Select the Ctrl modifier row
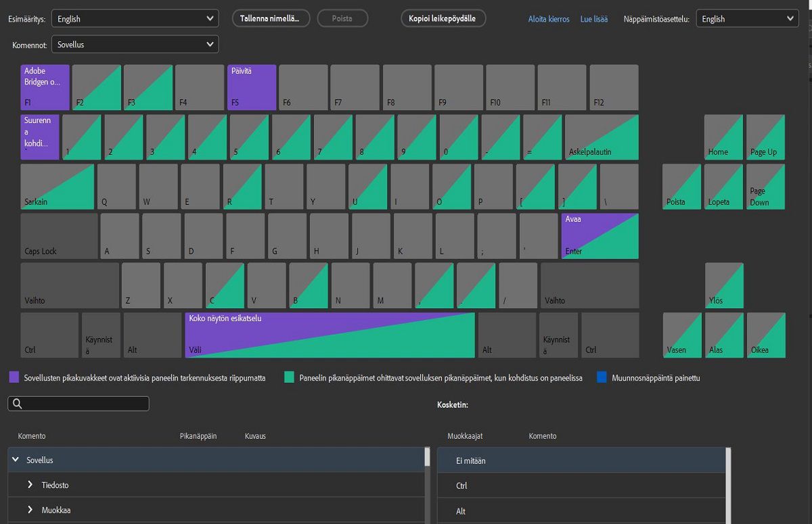 581,485
